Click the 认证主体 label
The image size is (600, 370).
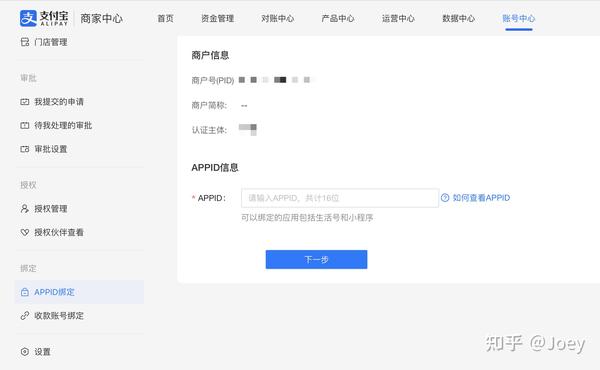click(209, 130)
